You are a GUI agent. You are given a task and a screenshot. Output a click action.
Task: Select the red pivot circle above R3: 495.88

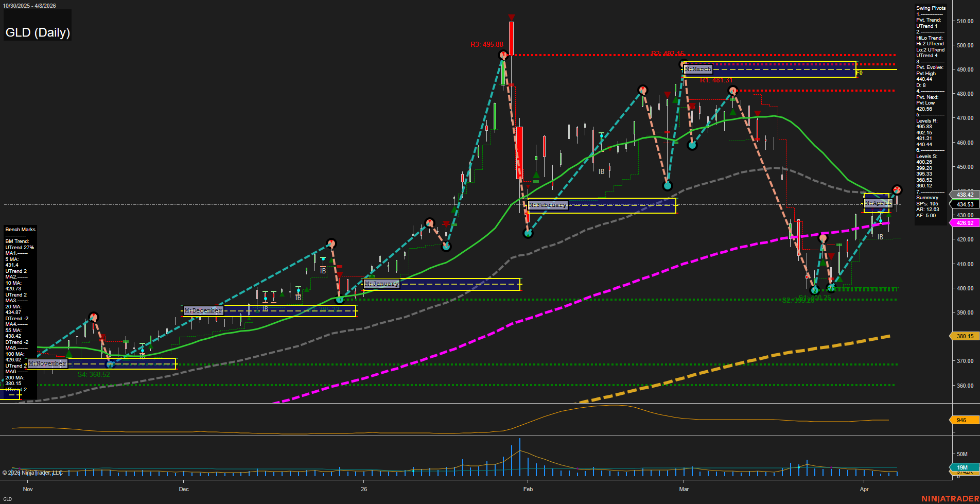503,54
